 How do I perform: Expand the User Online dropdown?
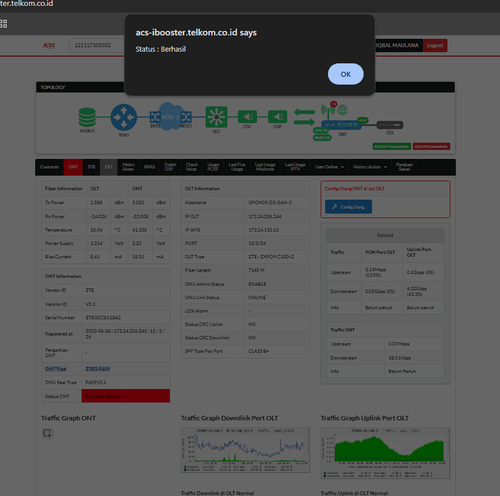coord(329,167)
